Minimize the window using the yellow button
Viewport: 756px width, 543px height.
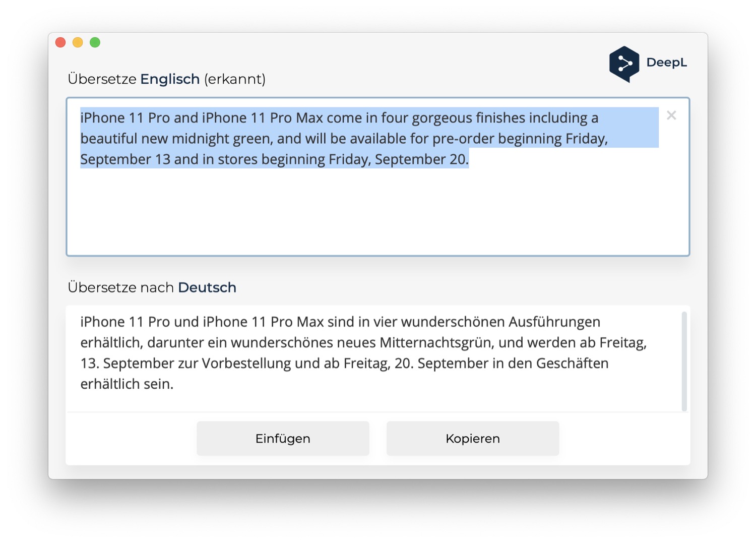pyautogui.click(x=78, y=42)
